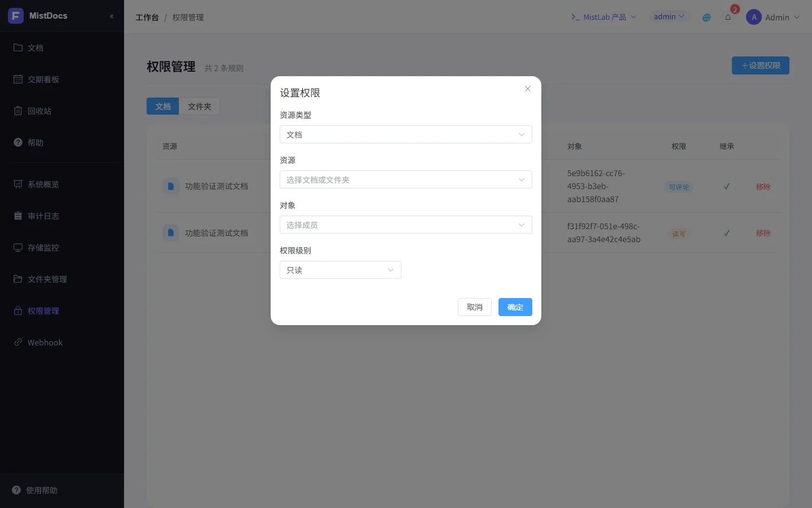This screenshot has height=508, width=812.
Task: Open Webhook sidebar item
Action: [x=62, y=343]
